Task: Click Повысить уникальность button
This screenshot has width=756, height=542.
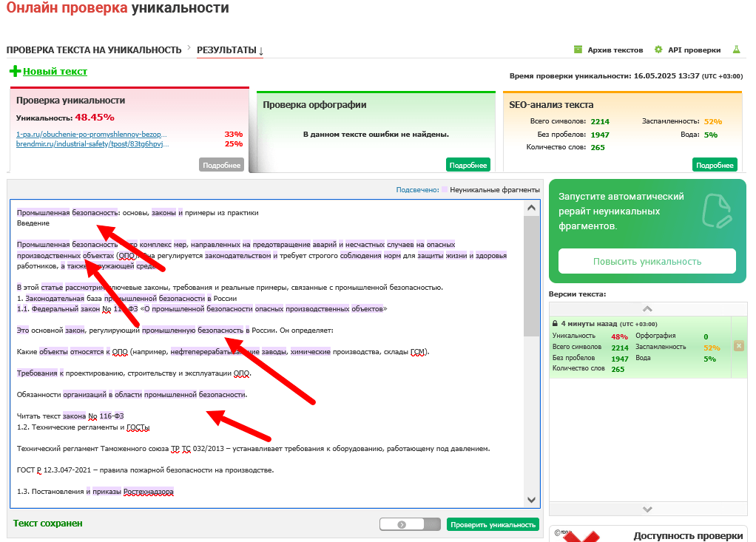Action: [647, 262]
